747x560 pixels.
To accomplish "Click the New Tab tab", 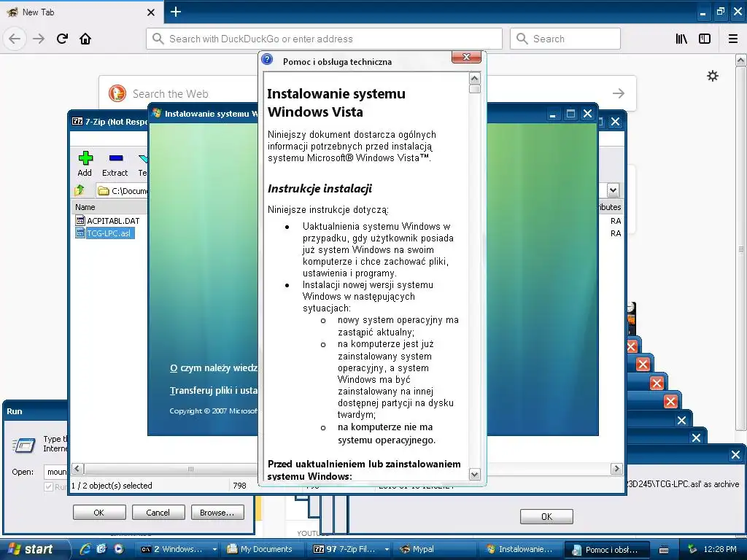I will 80,12.
